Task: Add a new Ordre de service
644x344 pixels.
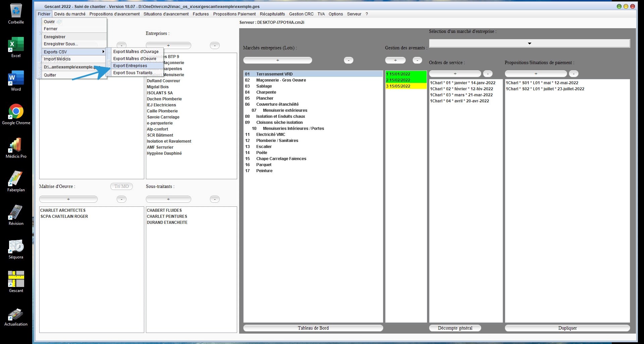Action: [x=455, y=74]
